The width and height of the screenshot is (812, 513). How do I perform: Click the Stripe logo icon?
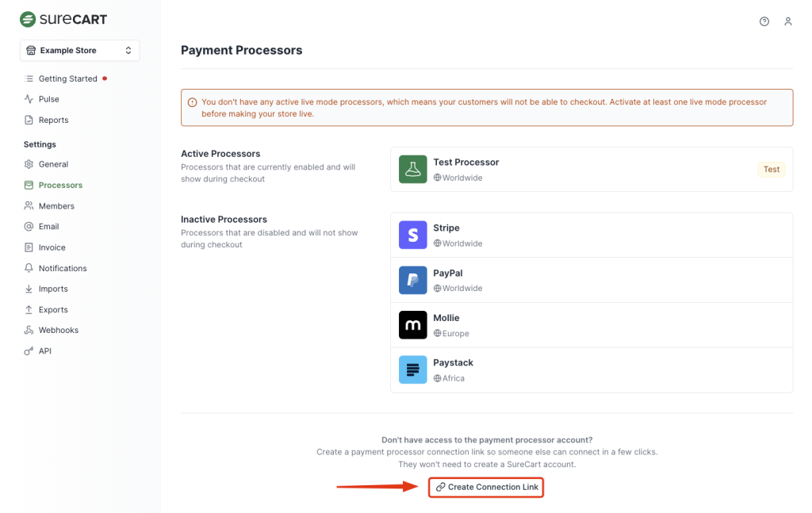point(413,235)
